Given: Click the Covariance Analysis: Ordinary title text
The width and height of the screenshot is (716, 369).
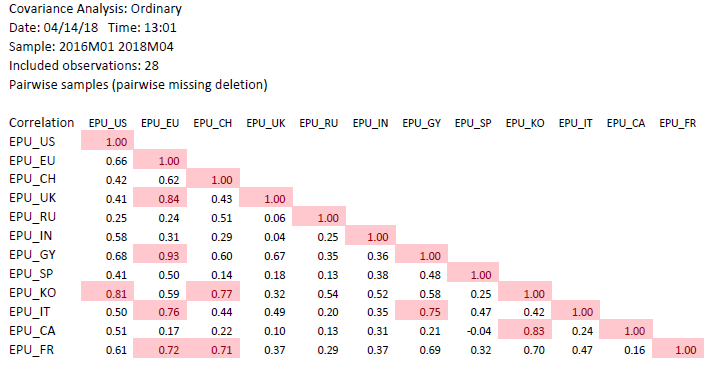Looking at the screenshot, I should pos(95,9).
